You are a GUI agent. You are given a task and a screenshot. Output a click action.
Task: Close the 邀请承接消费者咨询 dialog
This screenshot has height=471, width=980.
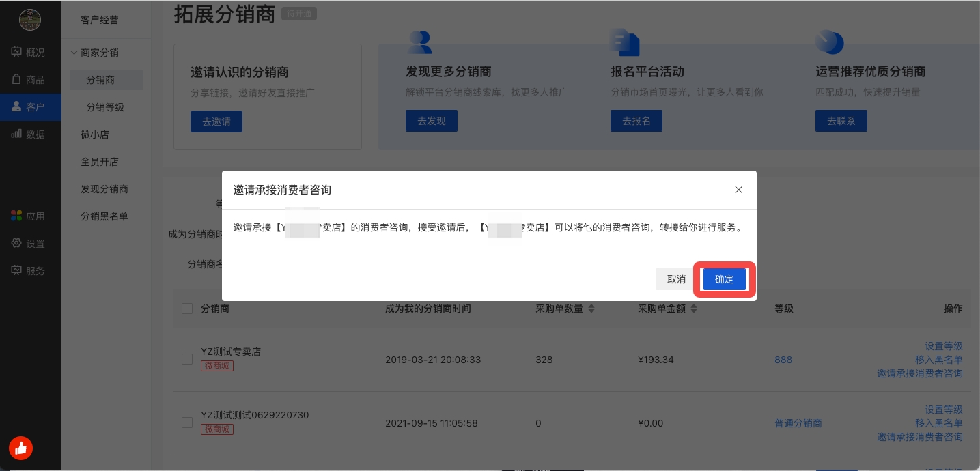pos(738,190)
